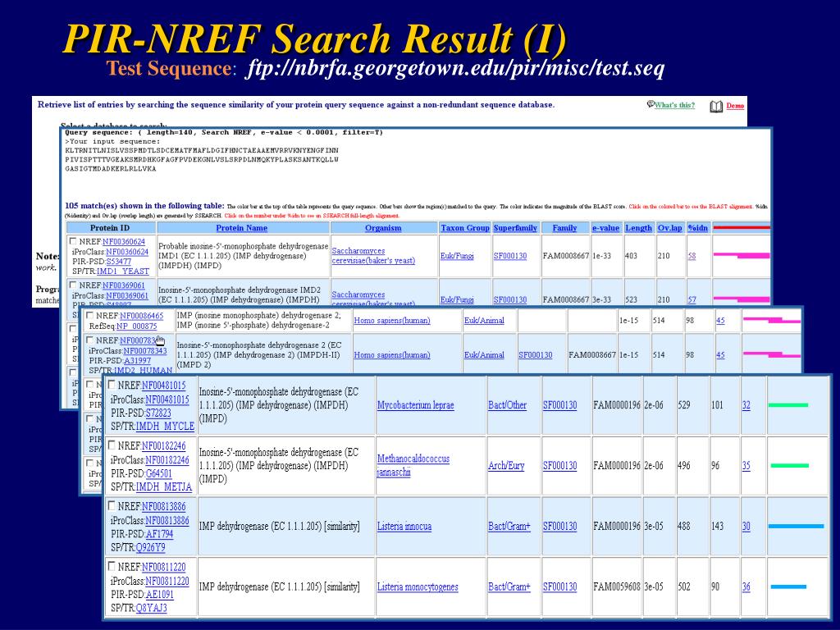
Task: Click the Organism column header
Action: [x=383, y=228]
